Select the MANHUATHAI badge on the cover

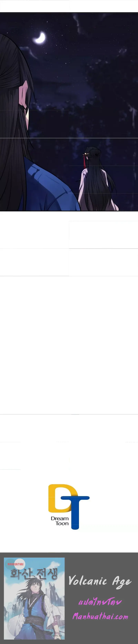[15, 564]
